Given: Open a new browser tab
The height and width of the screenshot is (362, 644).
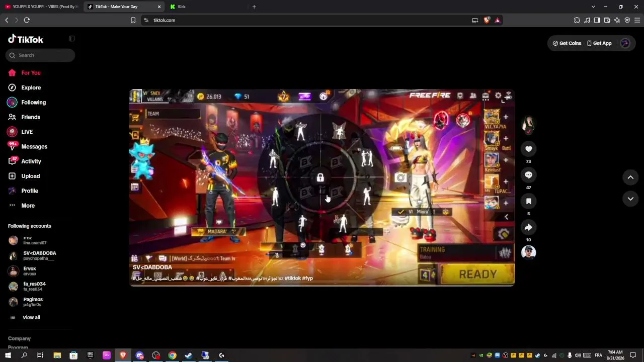Looking at the screenshot, I should pos(254,7).
